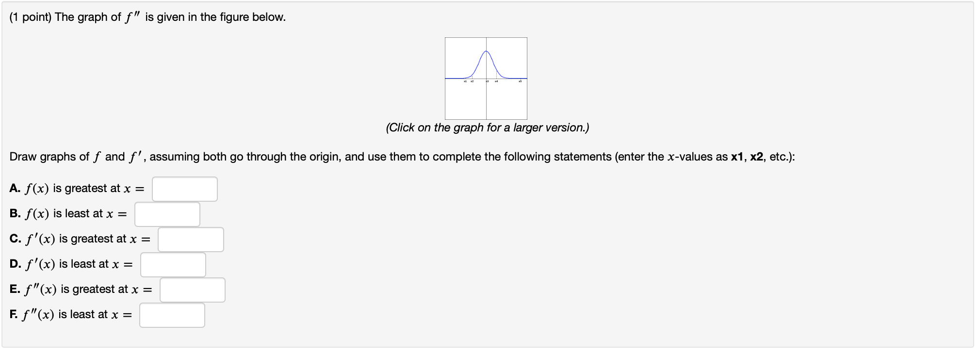The height and width of the screenshot is (354, 980).
Task: Select the field where f''(x) is greatest
Action: [x=192, y=290]
